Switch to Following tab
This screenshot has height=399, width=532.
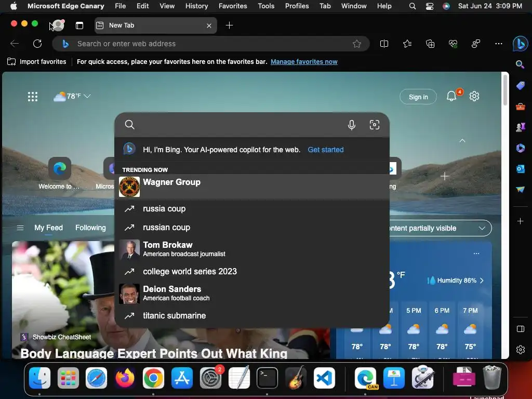(90, 228)
